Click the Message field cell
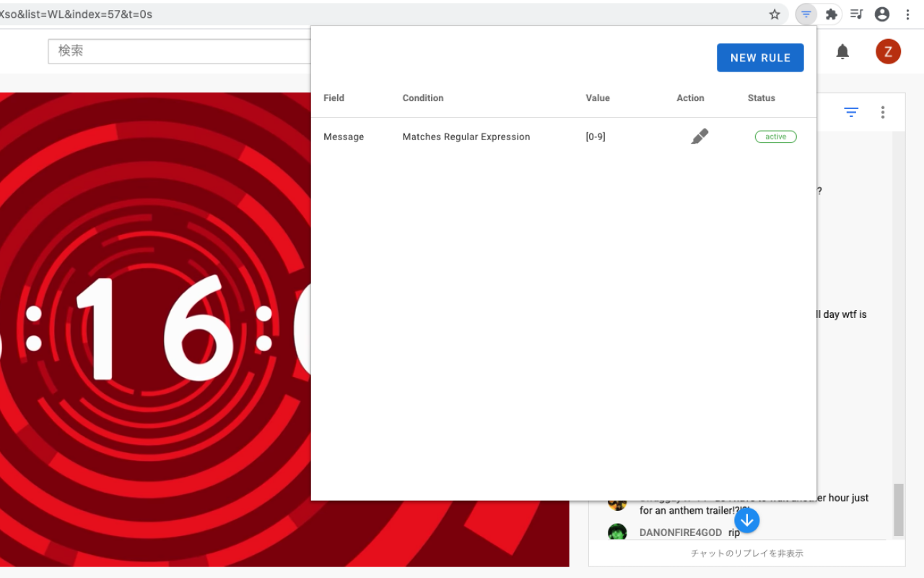Viewport: 924px width, 578px height. click(x=344, y=137)
